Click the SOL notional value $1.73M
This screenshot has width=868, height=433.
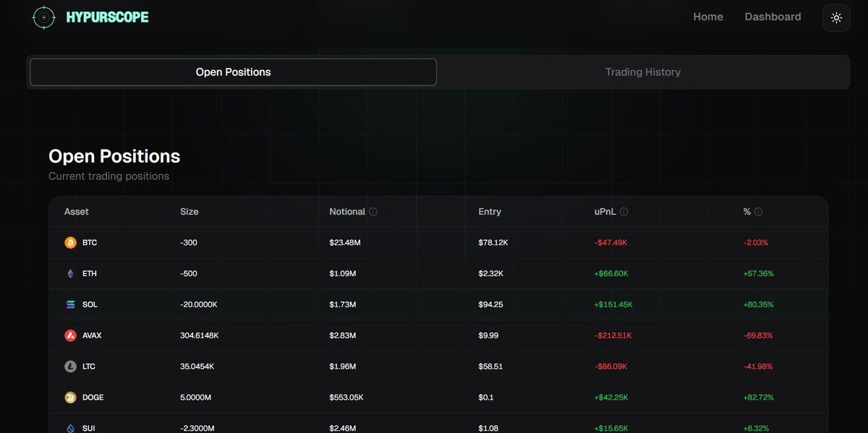pyautogui.click(x=343, y=305)
